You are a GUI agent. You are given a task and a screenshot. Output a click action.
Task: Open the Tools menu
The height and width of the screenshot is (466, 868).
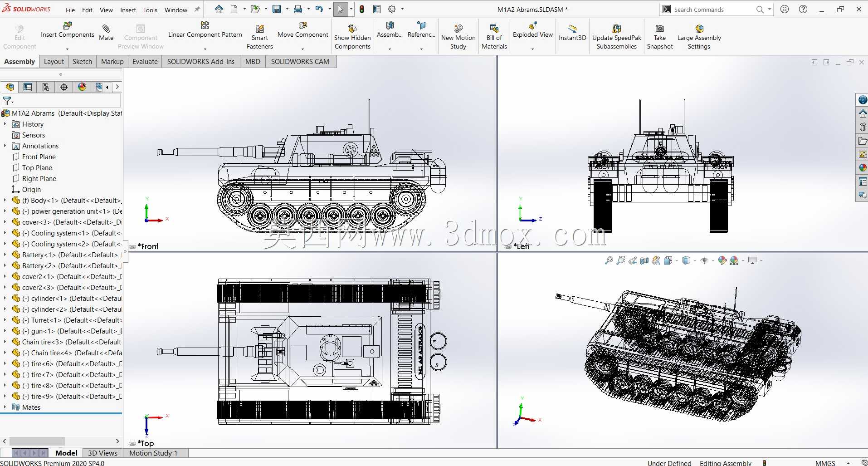150,10
